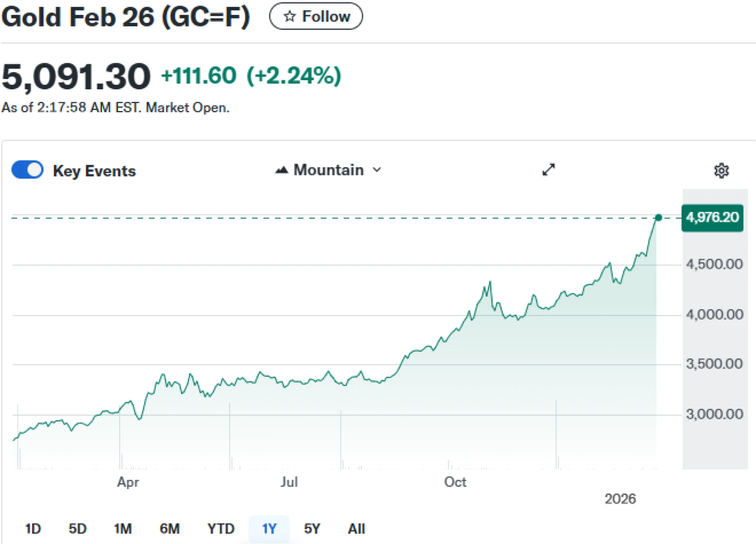The image size is (756, 544).
Task: Switch to the 1M range
Action: tap(123, 528)
